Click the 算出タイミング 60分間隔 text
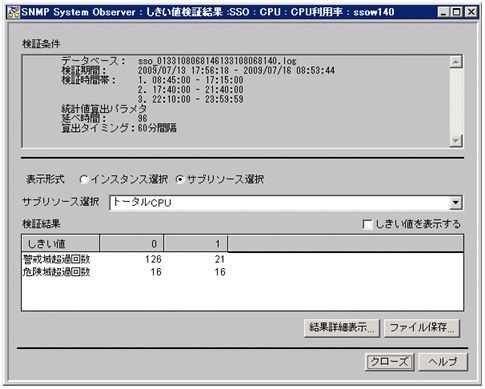The height and width of the screenshot is (389, 485). tap(119, 128)
